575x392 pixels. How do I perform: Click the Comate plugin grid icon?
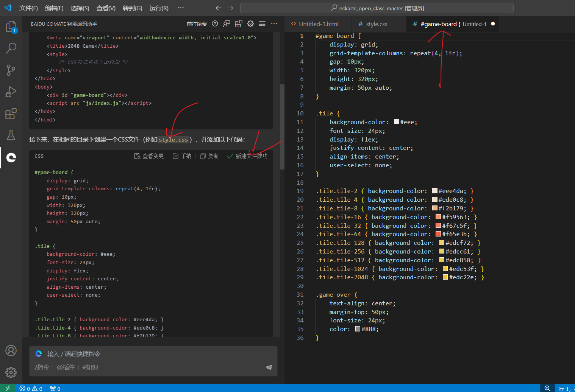(238, 24)
